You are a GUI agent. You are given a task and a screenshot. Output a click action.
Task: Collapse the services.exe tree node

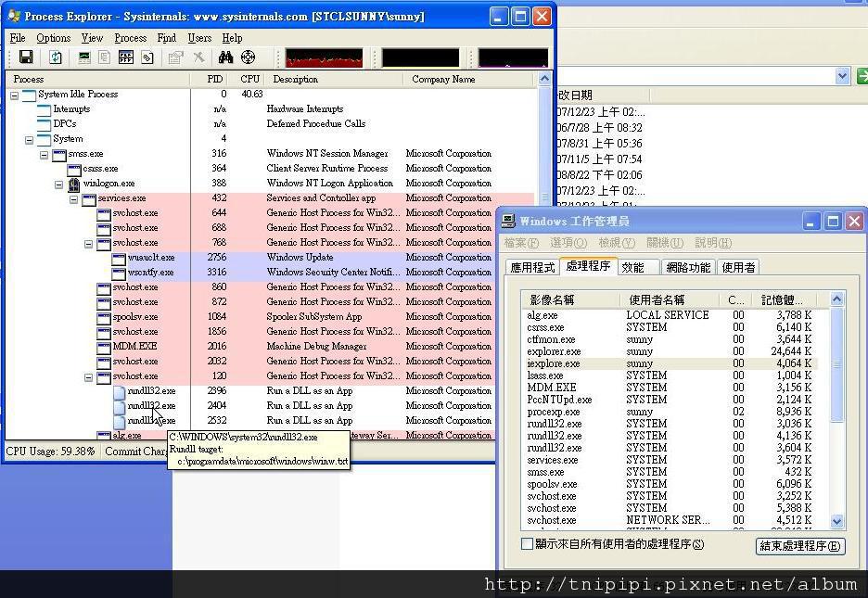73,199
